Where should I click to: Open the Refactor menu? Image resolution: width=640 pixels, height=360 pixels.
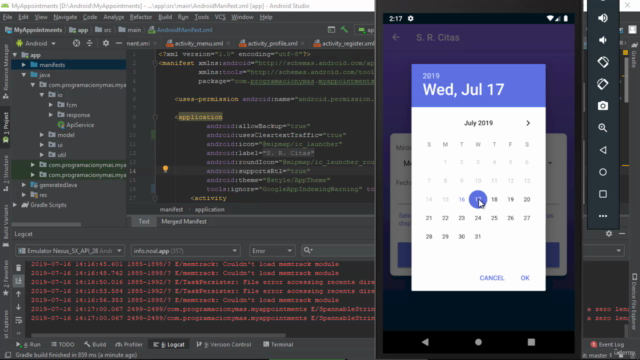[140, 17]
